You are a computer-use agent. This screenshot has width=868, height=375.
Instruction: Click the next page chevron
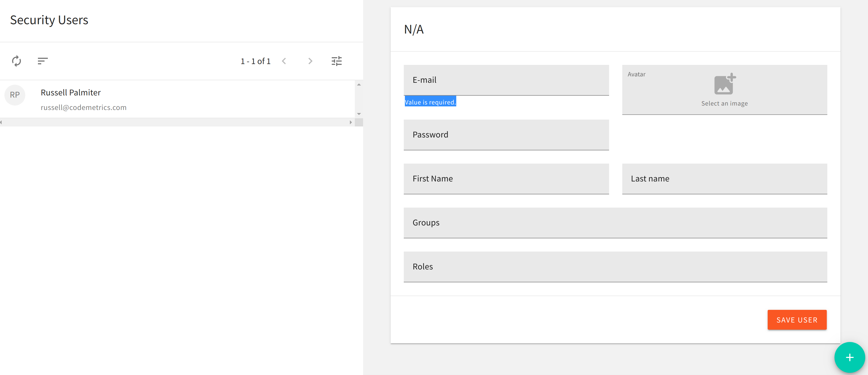[x=310, y=61]
